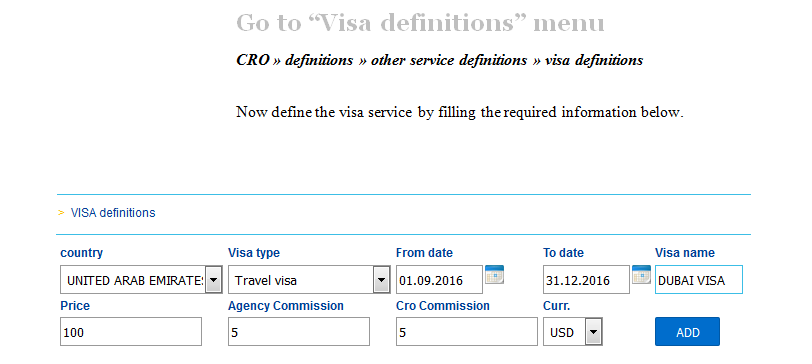Screen dimensions: 812x364
Task: Expand the country dropdown arrow
Action: coord(214,280)
